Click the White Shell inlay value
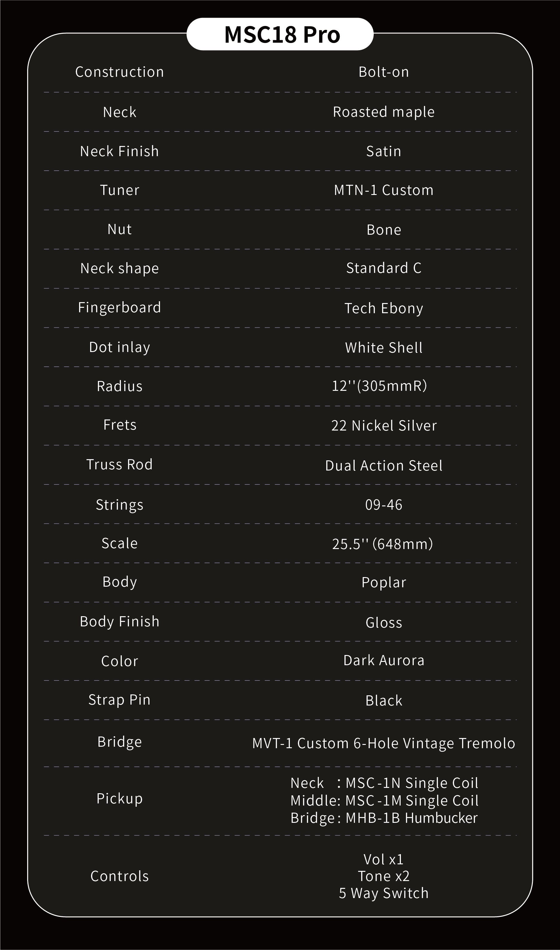Viewport: 560px width, 950px height. click(383, 348)
